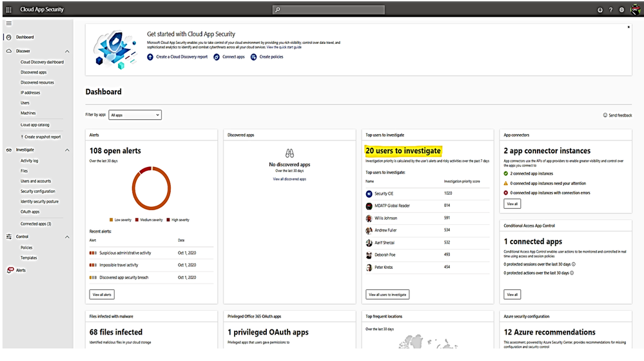Screen dimensions: 644x361
Task: Click the info icon next to protected sessions
Action: point(574,264)
